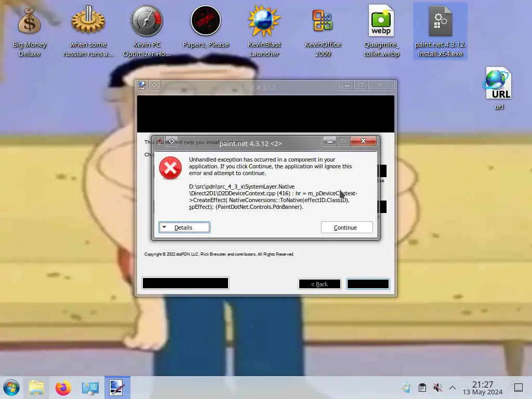Click the pin icon on error dialog title
532x399 pixels.
point(171,141)
